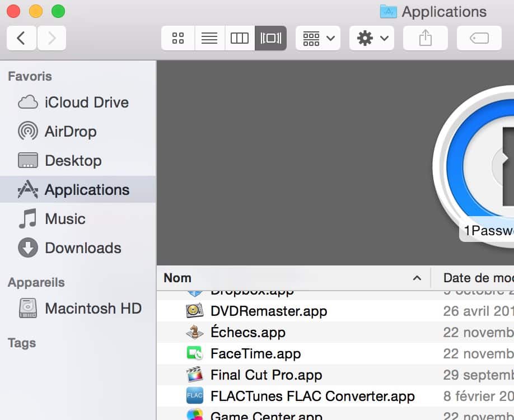
Task: Click the Applications sidebar icon
Action: [x=28, y=189]
